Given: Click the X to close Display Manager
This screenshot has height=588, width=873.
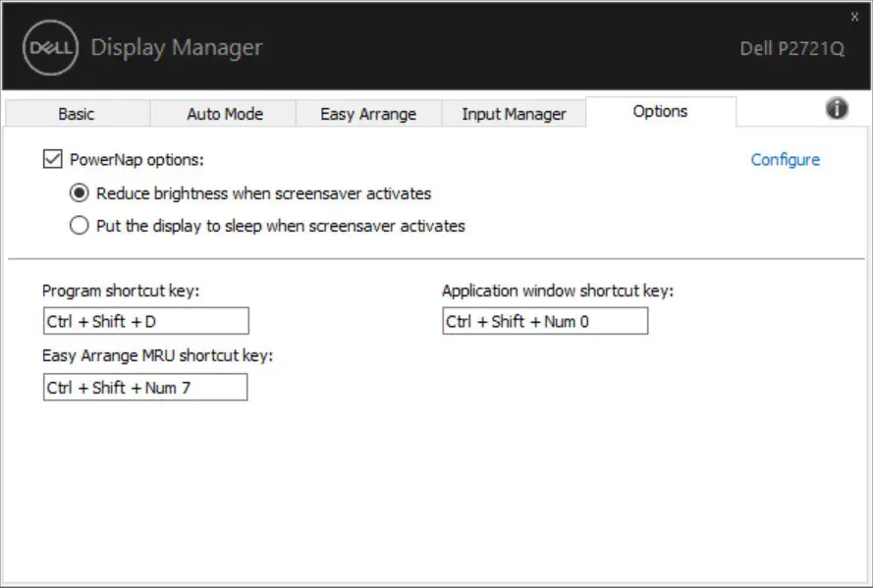Looking at the screenshot, I should (x=853, y=16).
